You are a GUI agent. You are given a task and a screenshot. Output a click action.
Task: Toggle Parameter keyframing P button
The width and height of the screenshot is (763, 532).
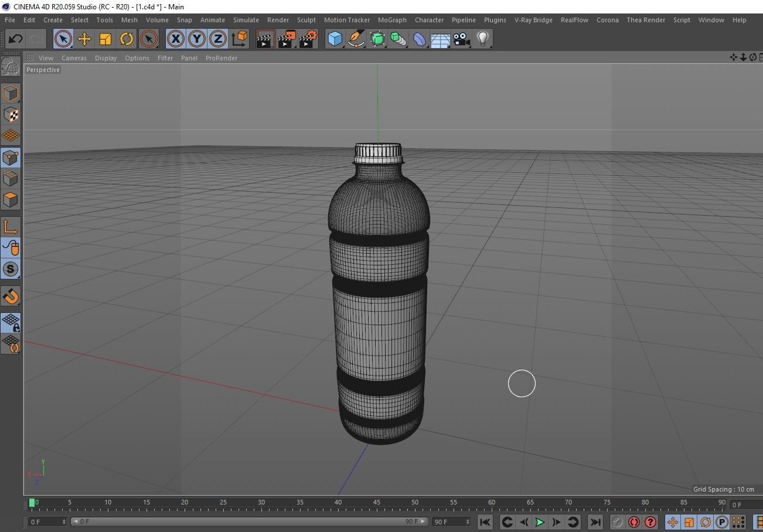(721, 521)
